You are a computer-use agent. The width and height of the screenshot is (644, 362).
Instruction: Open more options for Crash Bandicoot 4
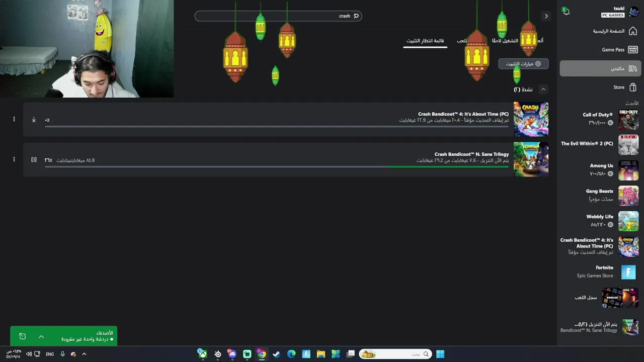tap(14, 119)
